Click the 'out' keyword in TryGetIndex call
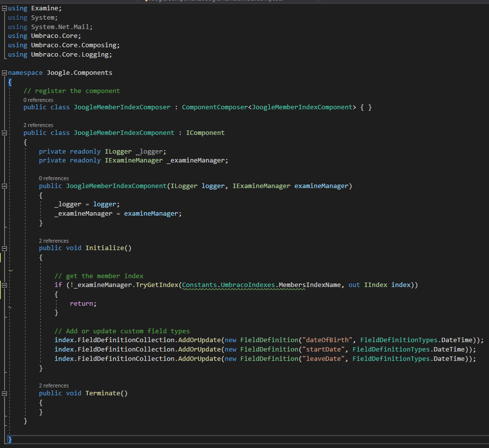Image resolution: width=489 pixels, height=448 pixels. [354, 285]
